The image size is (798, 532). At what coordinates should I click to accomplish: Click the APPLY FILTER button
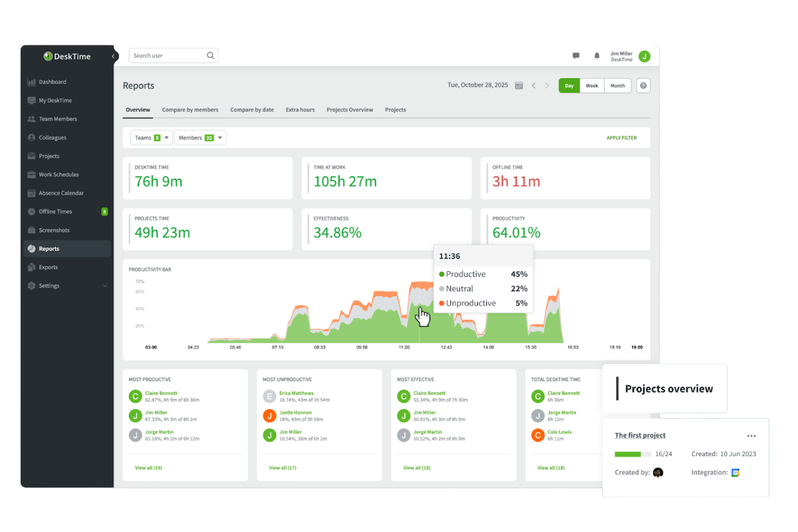pyautogui.click(x=621, y=137)
